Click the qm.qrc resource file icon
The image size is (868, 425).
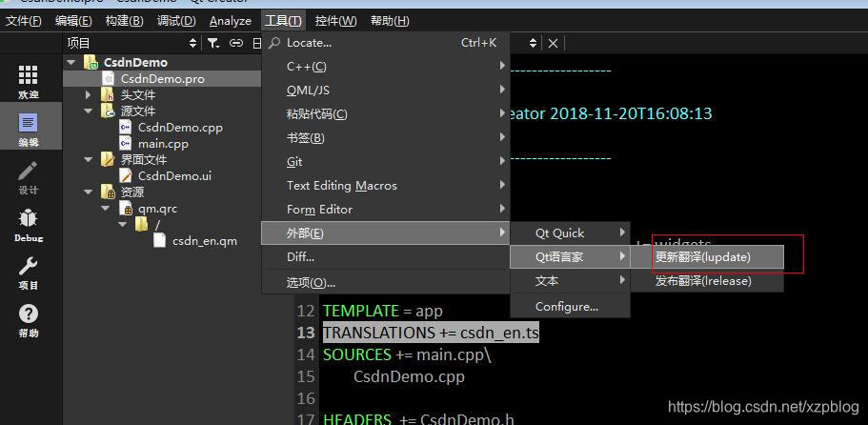coord(126,209)
